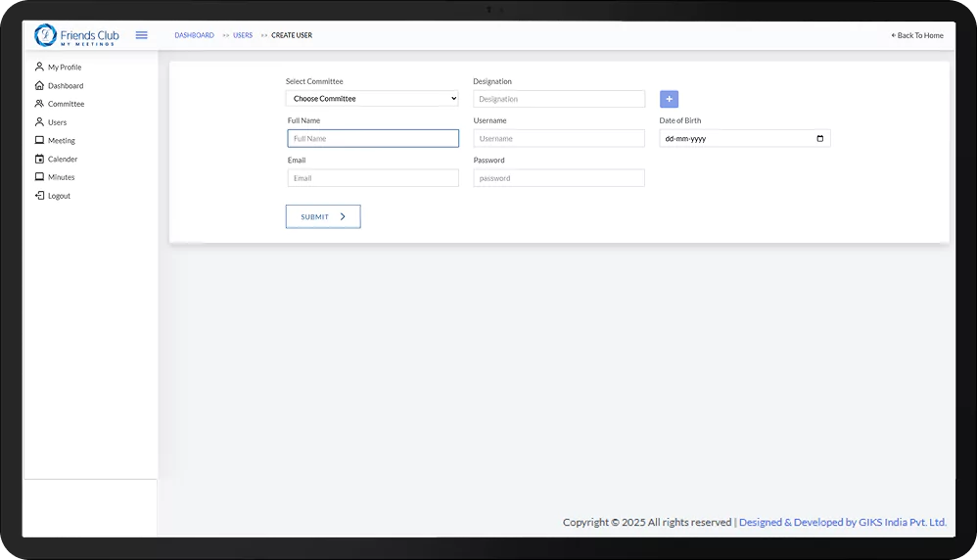Click the Date of Birth label

pos(680,120)
